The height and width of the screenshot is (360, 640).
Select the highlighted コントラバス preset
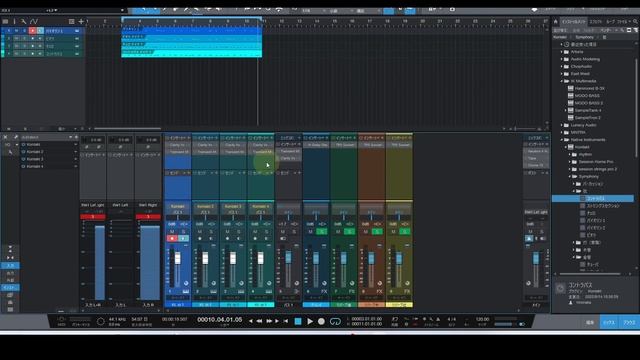[593, 198]
